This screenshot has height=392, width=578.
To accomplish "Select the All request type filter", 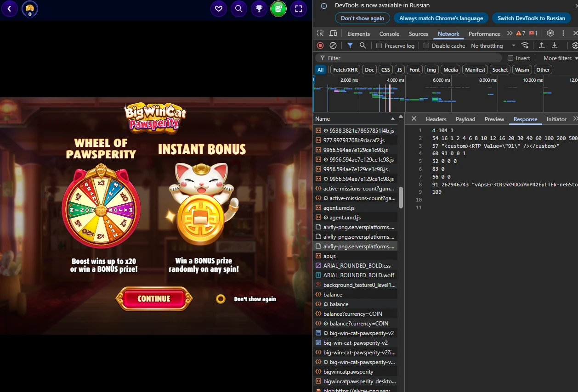I will coord(320,70).
